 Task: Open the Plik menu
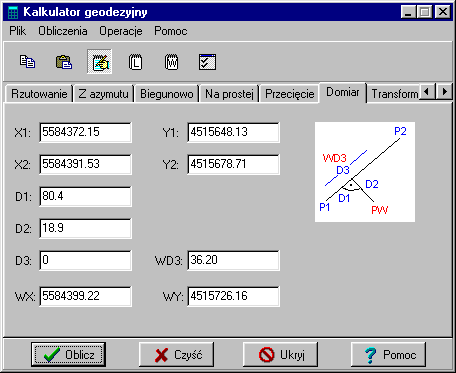pos(18,31)
